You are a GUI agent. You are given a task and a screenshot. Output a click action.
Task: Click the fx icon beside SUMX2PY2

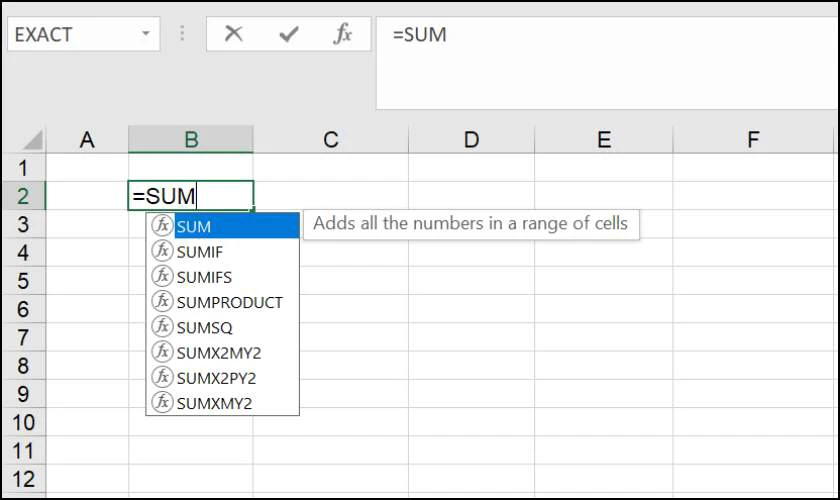pyautogui.click(x=162, y=376)
